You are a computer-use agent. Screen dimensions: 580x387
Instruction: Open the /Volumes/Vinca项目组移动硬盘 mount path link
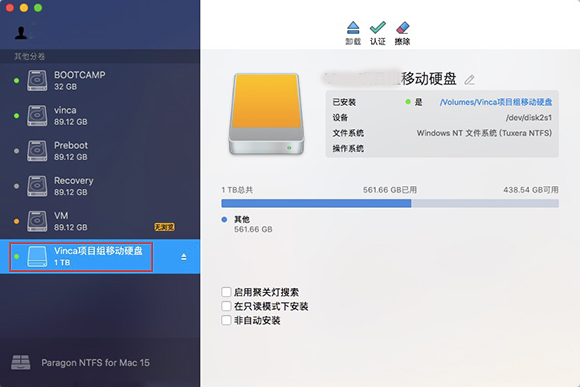[496, 102]
